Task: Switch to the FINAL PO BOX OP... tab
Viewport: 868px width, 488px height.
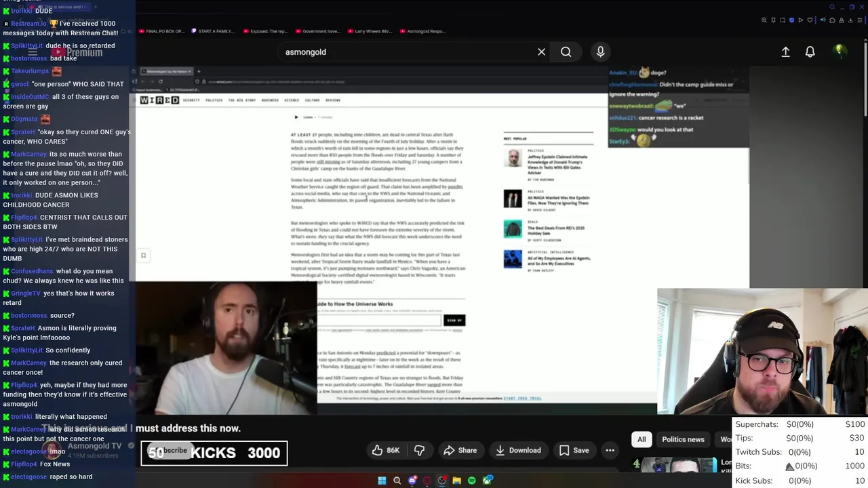Action: pyautogui.click(x=161, y=31)
